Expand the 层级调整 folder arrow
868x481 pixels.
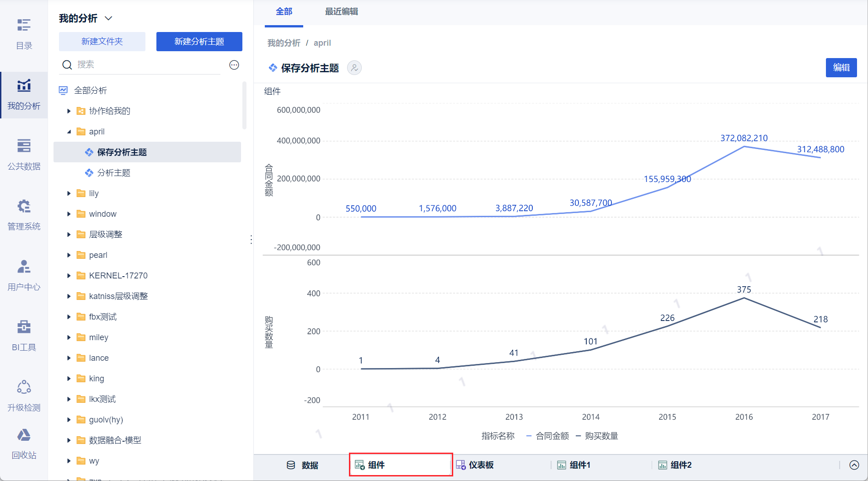coord(69,235)
